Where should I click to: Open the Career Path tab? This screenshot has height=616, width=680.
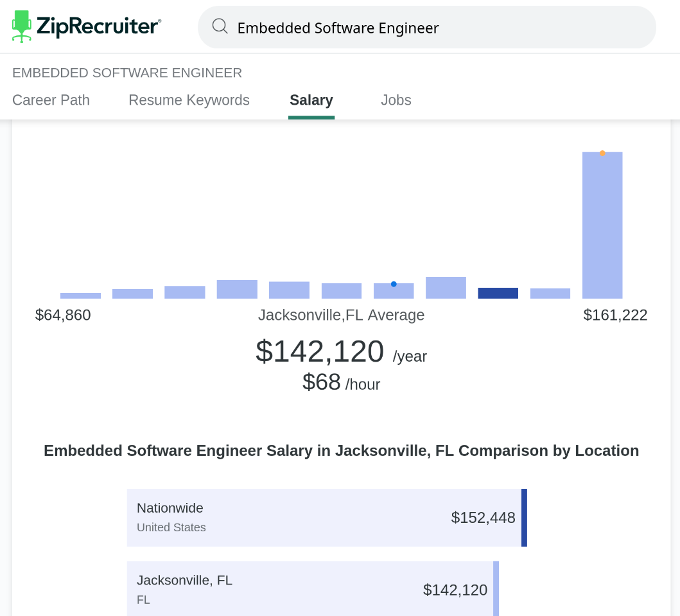(51, 100)
